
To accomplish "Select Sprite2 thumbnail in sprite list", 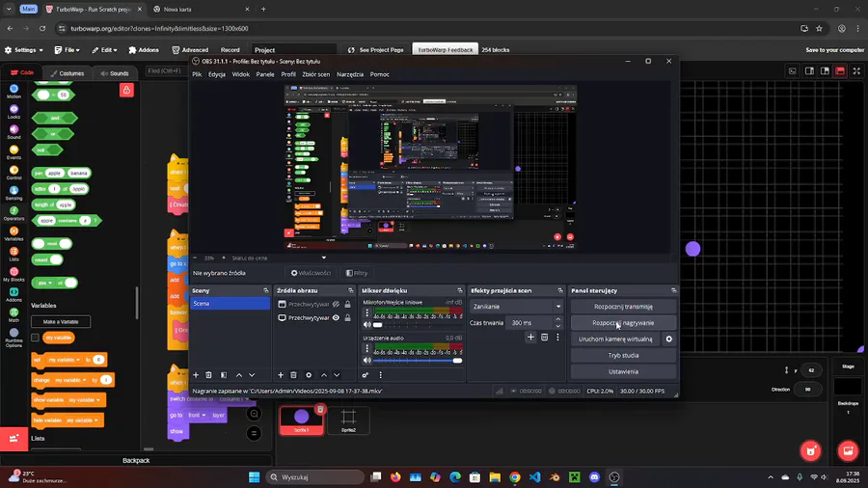I will pyautogui.click(x=348, y=420).
